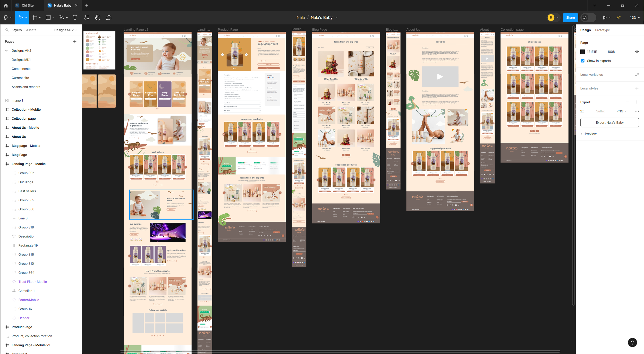Select the Trust Pilot - Mobile layer
Viewport: 644px width, 354px height.
[x=32, y=282]
